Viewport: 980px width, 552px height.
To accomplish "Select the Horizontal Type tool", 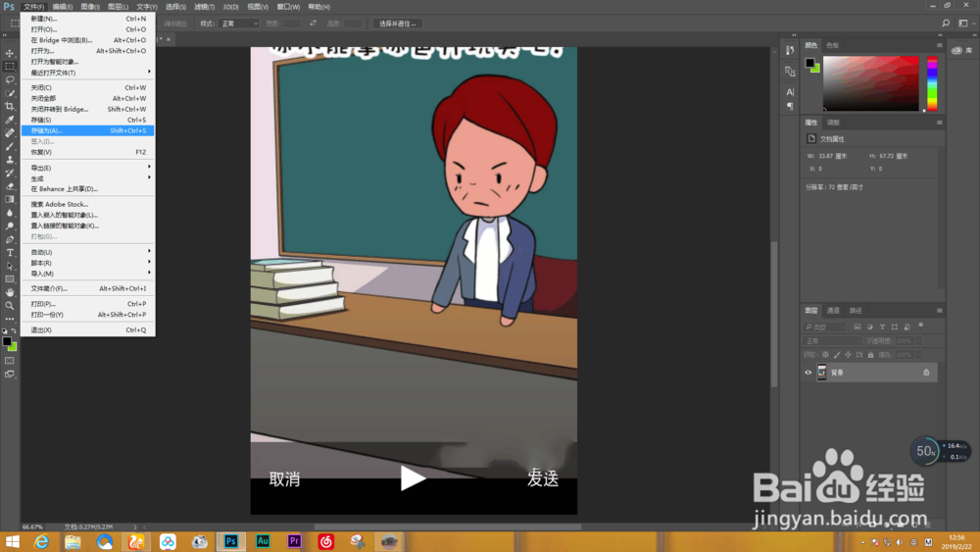I will click(10, 253).
